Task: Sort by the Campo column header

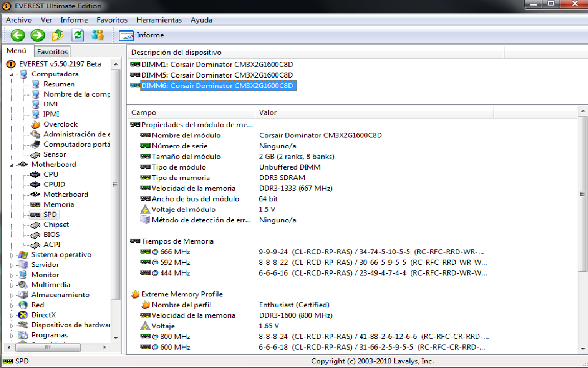Action: tap(191, 112)
